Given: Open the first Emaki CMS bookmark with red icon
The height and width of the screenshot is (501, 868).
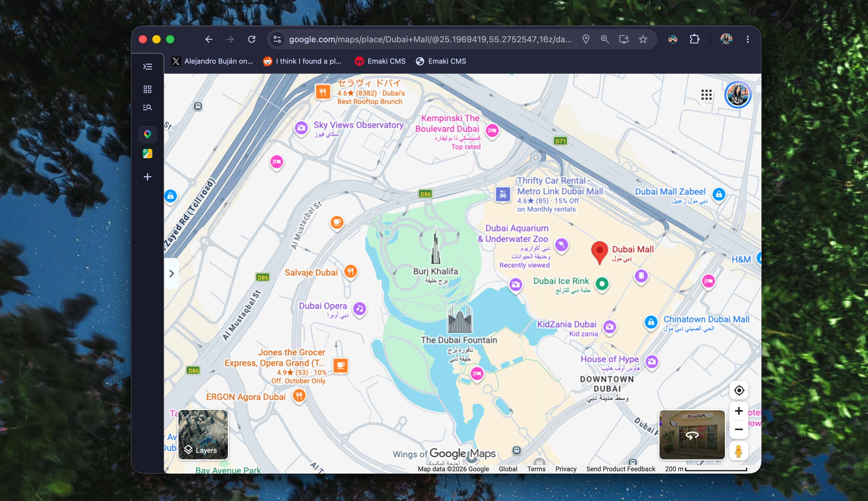Looking at the screenshot, I should click(380, 61).
